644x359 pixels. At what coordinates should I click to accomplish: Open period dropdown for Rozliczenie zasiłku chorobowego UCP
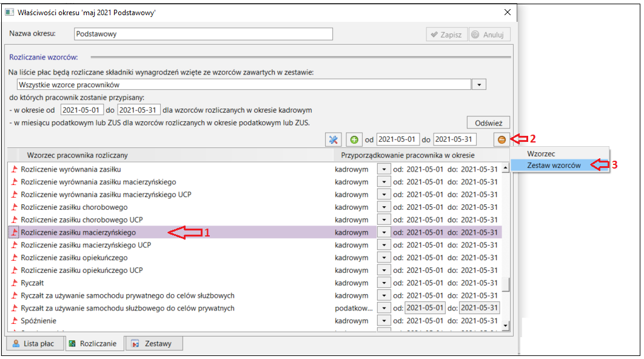(384, 220)
